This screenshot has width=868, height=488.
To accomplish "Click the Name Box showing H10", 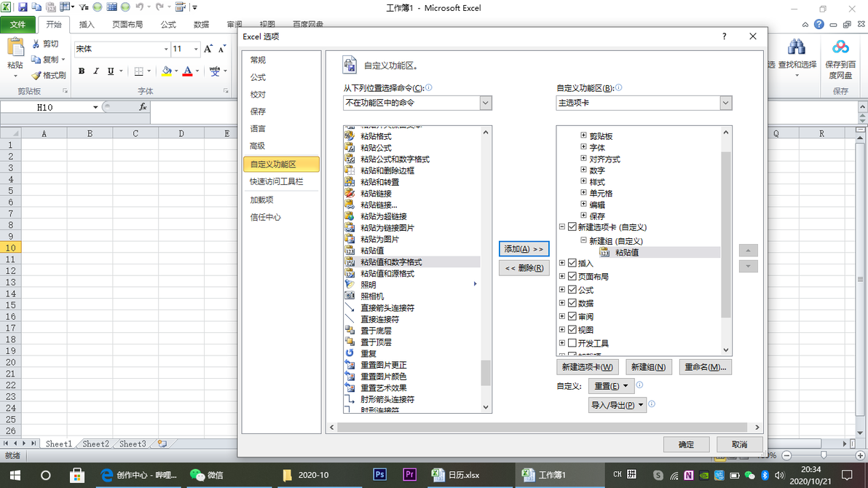I will coord(45,108).
